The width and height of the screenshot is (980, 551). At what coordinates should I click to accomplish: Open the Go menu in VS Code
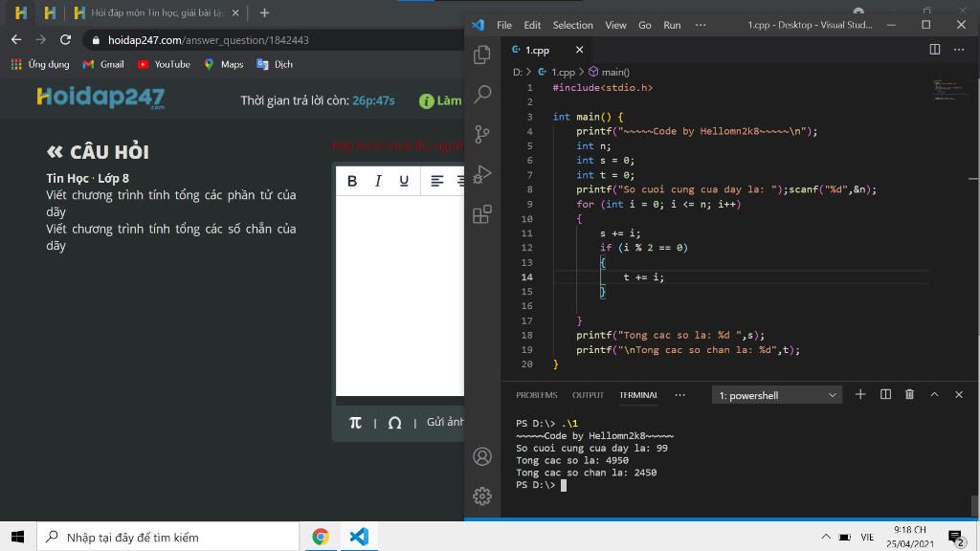click(x=644, y=25)
